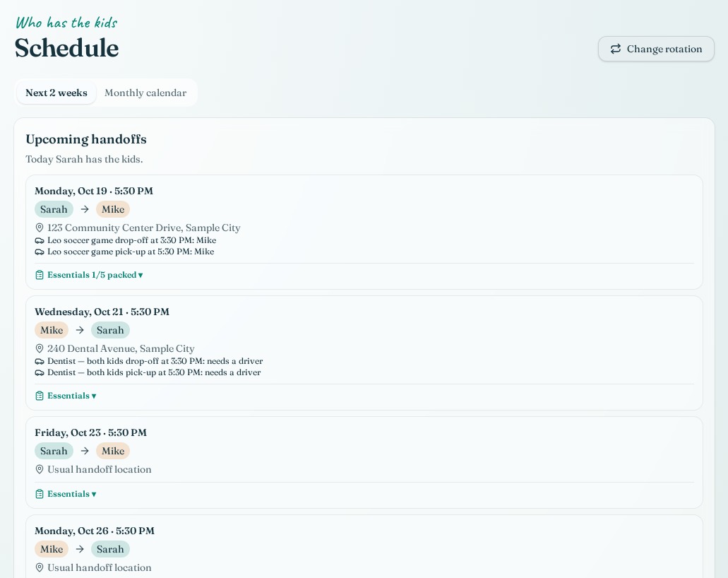Click the green Sarah chip in the Oct 19 handoff
Viewport: 728px width, 578px height.
click(54, 210)
